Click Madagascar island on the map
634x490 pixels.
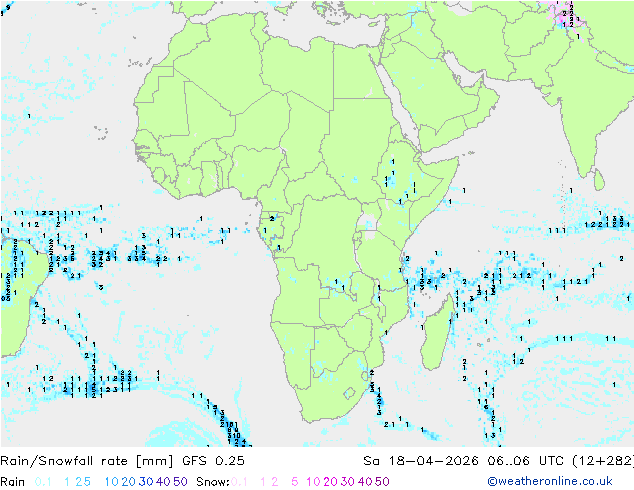(x=437, y=336)
